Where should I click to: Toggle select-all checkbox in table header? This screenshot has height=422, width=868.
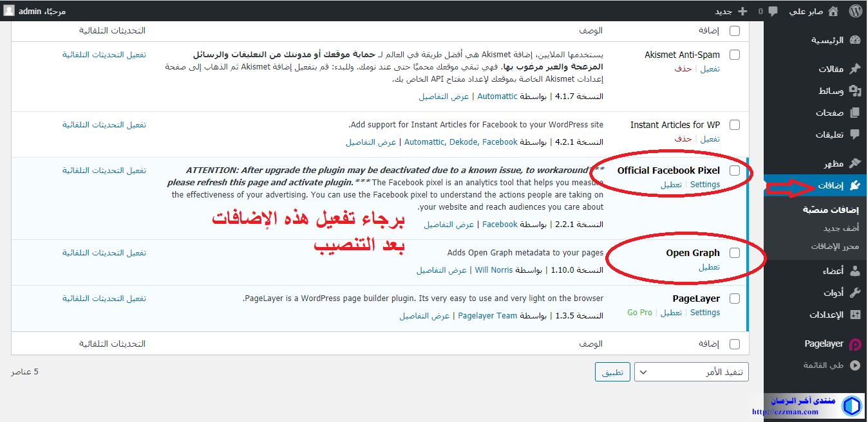point(735,31)
